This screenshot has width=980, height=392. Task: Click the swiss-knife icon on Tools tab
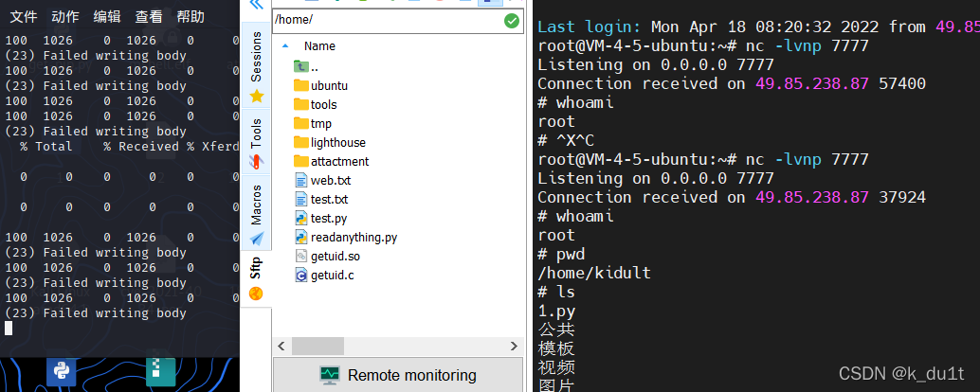(x=256, y=162)
